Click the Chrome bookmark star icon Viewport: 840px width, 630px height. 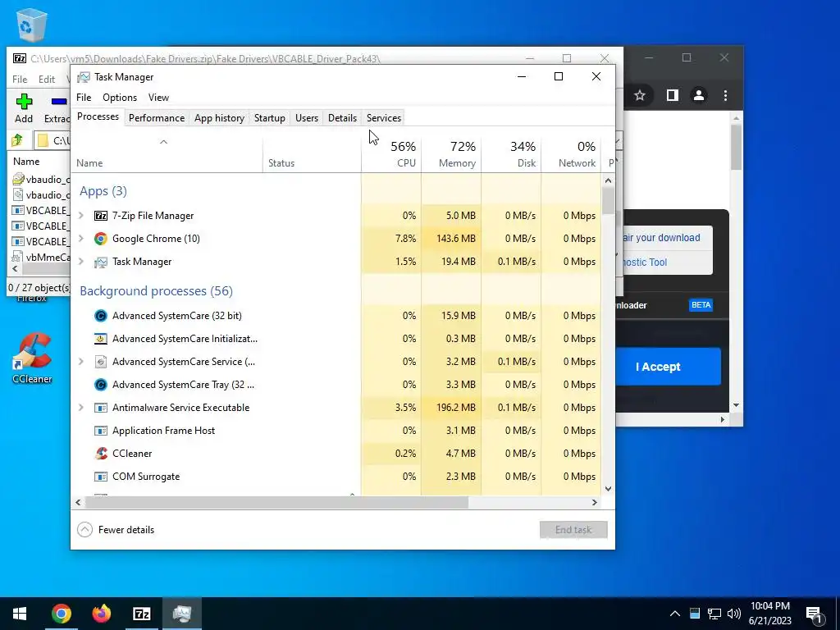click(x=640, y=95)
